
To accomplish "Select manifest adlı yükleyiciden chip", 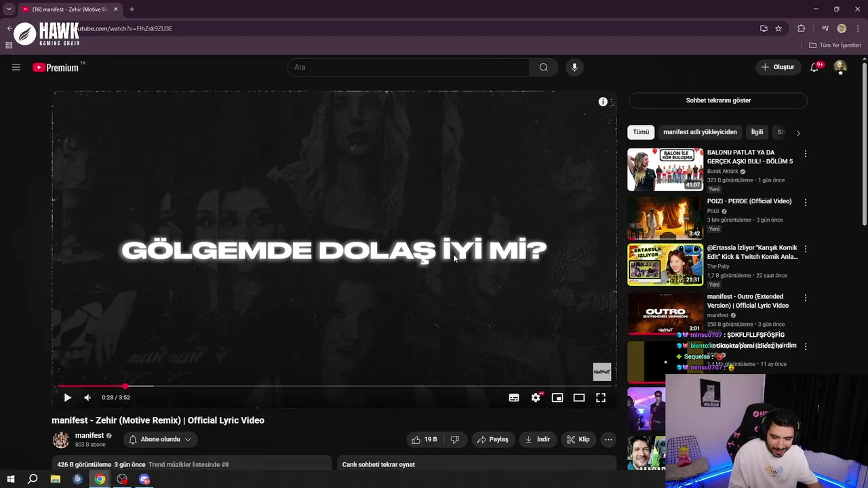I will point(700,132).
